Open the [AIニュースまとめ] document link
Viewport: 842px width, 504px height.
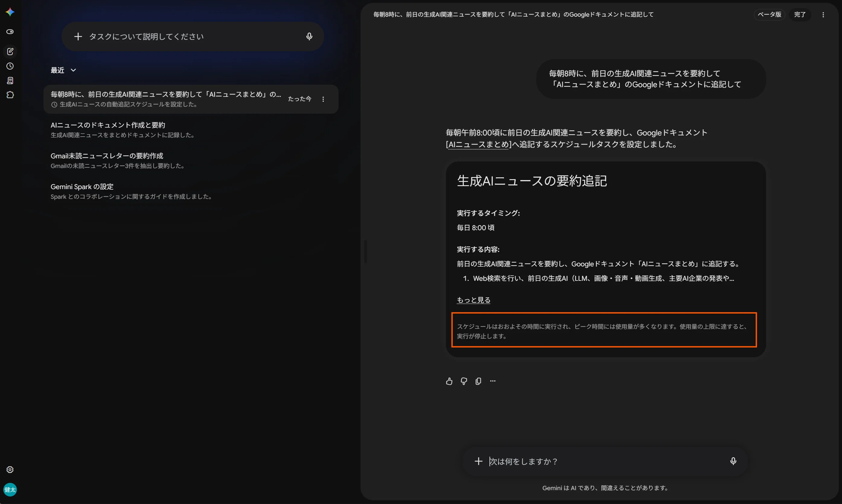coord(478,144)
